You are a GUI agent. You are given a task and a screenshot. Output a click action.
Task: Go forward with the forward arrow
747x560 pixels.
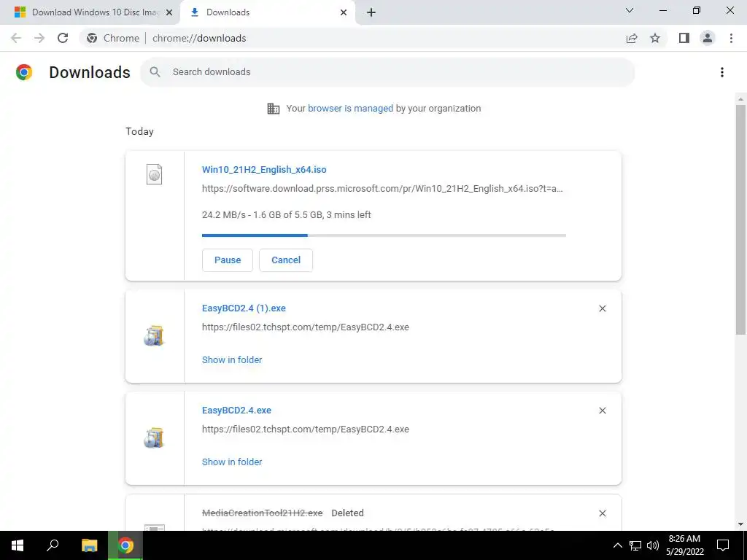click(x=39, y=38)
